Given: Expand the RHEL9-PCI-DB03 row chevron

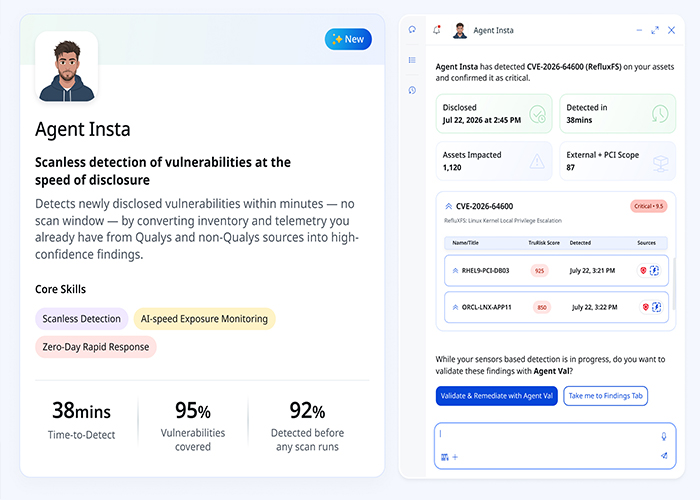Looking at the screenshot, I should [455, 271].
